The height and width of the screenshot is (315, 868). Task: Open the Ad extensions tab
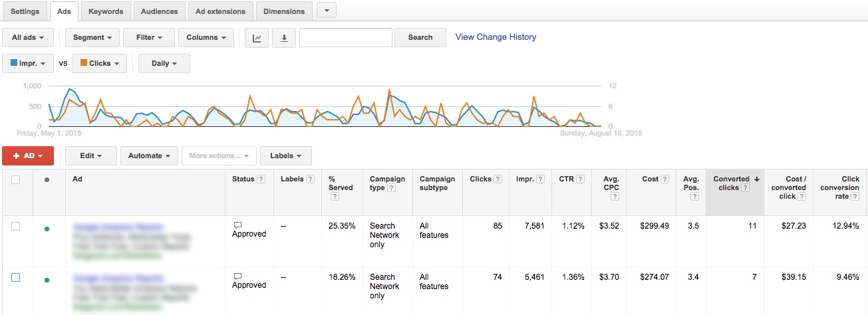[220, 11]
